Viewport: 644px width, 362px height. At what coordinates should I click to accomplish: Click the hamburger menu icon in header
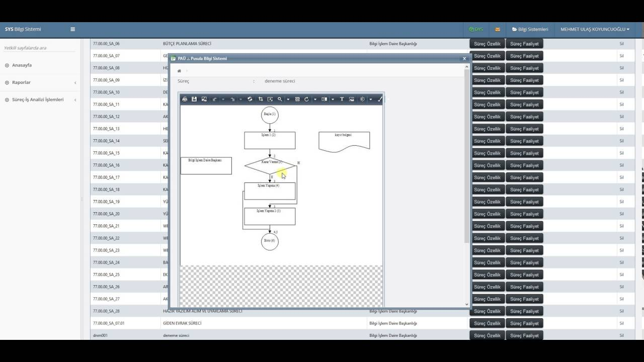point(72,29)
